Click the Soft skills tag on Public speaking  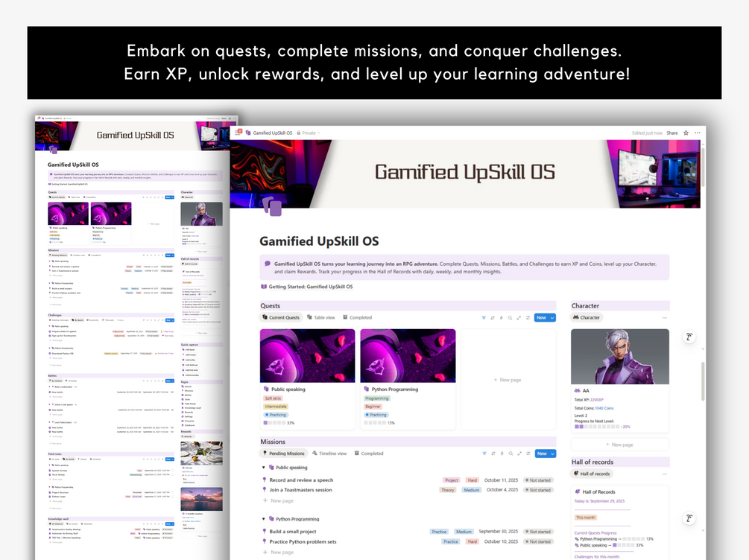tap(273, 398)
